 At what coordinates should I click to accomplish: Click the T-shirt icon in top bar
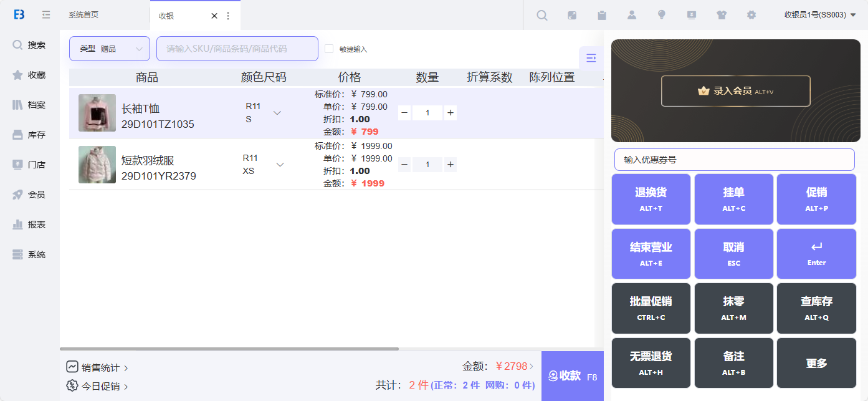click(722, 16)
